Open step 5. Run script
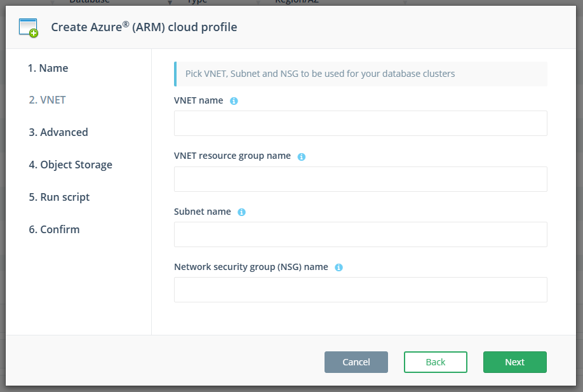Screen dimensions: 583x392 click(59, 197)
